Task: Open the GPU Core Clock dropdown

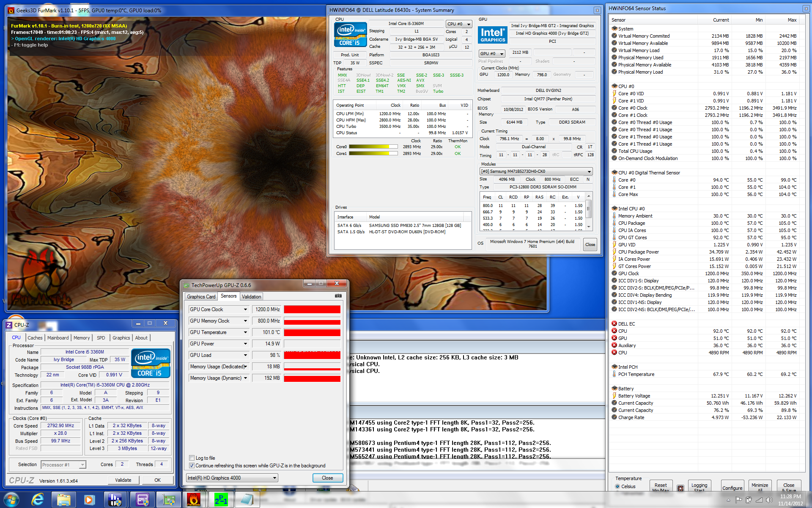Action: (245, 309)
